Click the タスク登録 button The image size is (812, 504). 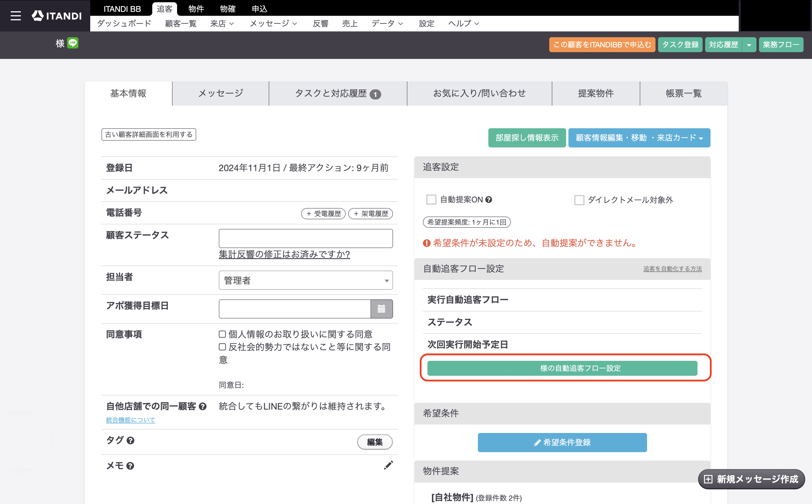click(680, 45)
